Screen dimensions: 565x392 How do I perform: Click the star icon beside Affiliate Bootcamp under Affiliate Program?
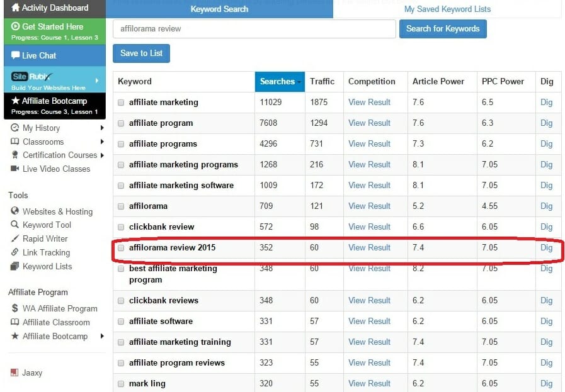(x=14, y=336)
